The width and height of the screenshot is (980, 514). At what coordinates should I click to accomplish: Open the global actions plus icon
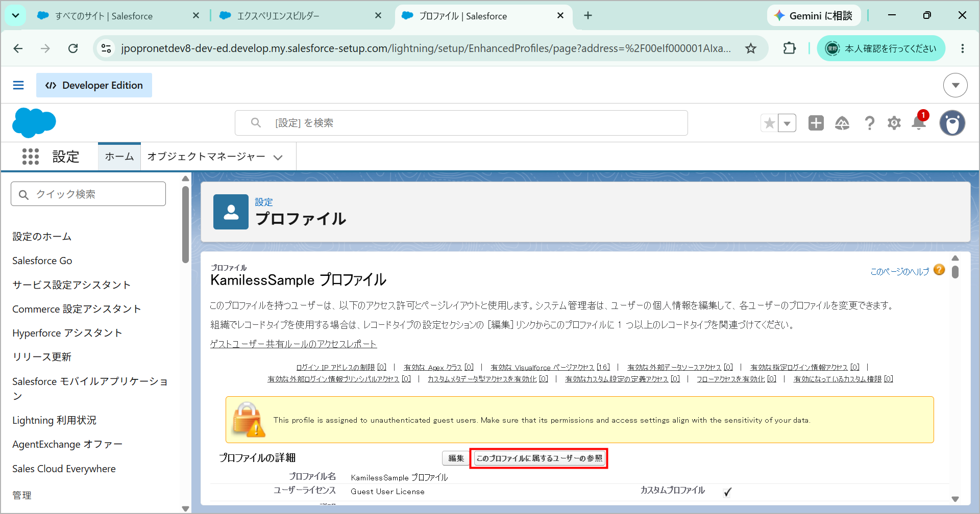coord(816,123)
